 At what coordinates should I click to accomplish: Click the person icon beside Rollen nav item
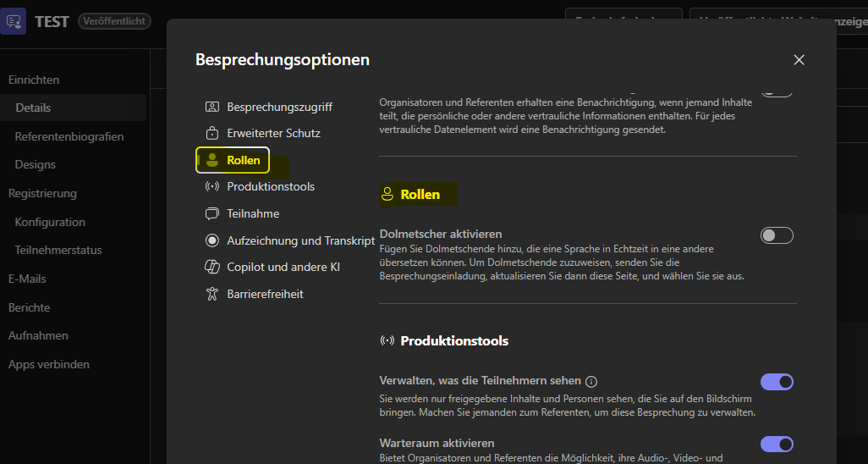click(x=212, y=161)
